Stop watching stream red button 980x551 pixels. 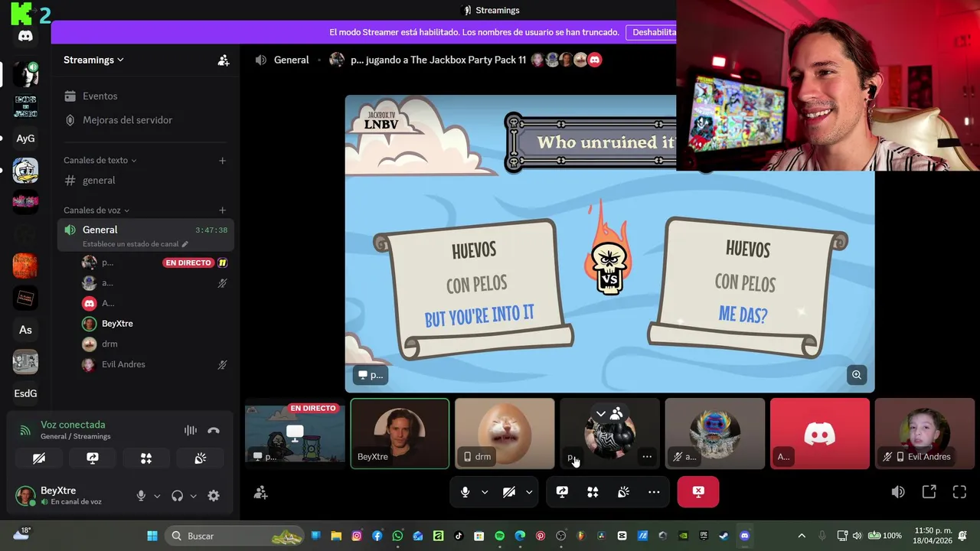tap(698, 492)
